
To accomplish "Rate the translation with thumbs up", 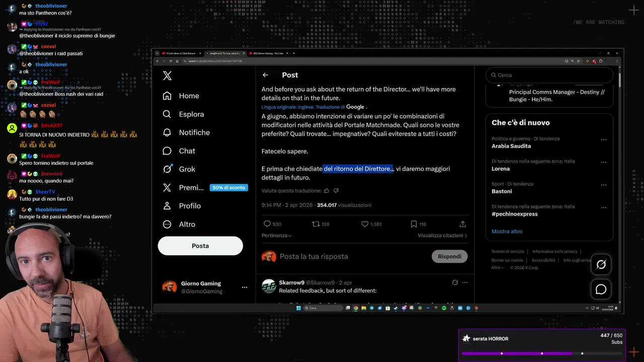I will pos(327,191).
